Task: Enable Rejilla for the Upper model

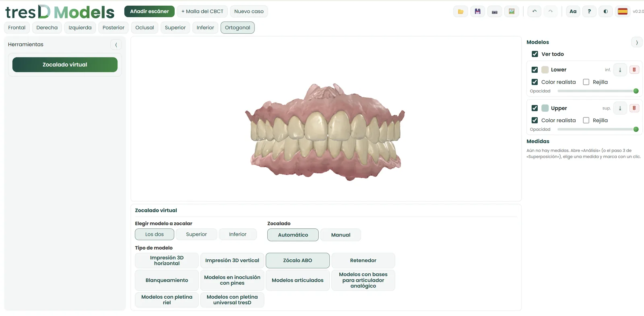Action: coord(586,120)
